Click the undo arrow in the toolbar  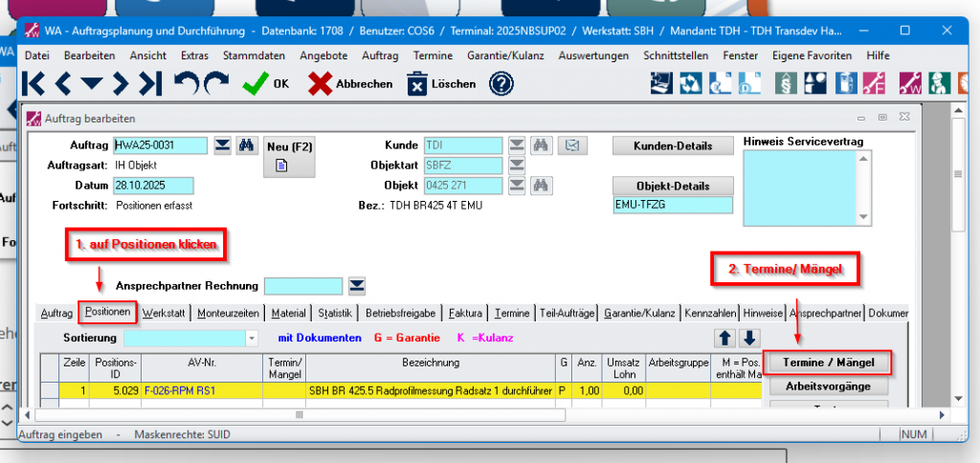click(186, 84)
